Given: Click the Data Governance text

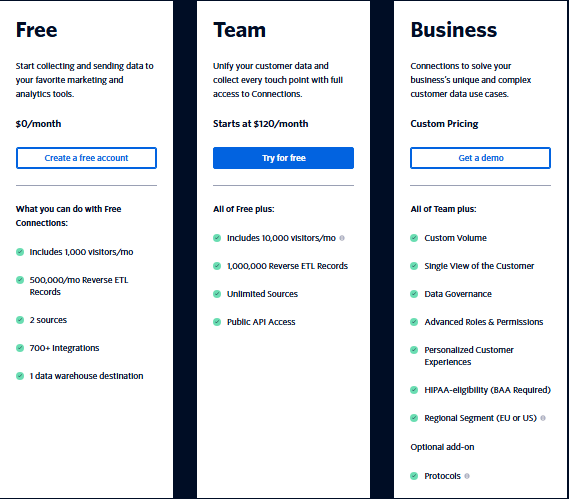Looking at the screenshot, I should tap(458, 294).
